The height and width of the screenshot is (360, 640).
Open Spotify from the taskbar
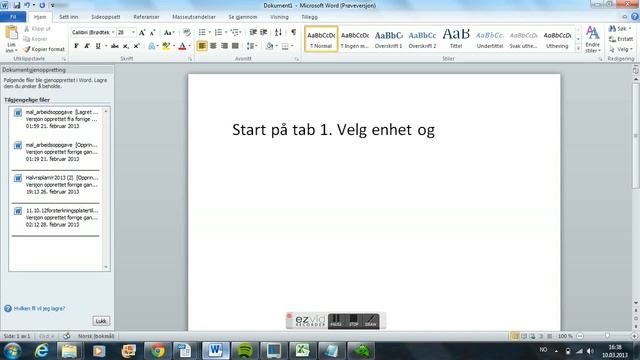(244, 351)
